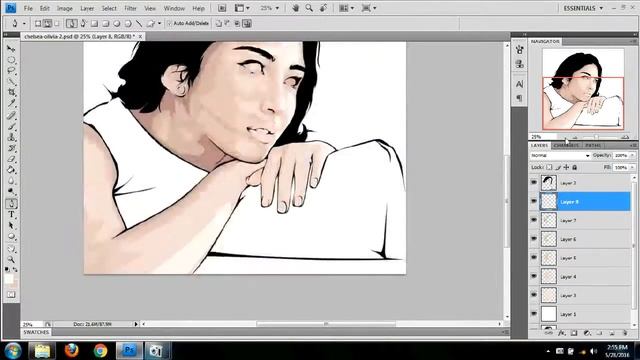Image resolution: width=640 pixels, height=360 pixels.
Task: Select the Lasso tool
Action: [11, 71]
